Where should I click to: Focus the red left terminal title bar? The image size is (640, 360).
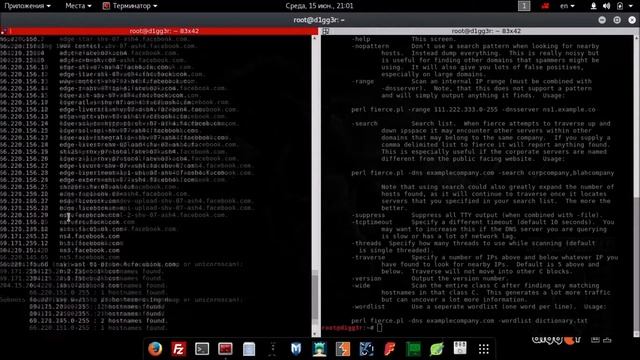tap(159, 31)
